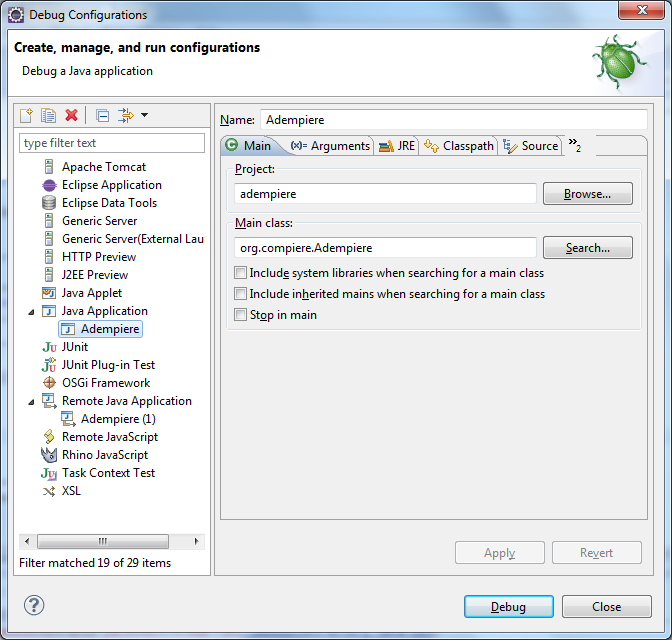
Task: Click the Remote Java Application icon
Action: pos(49,401)
